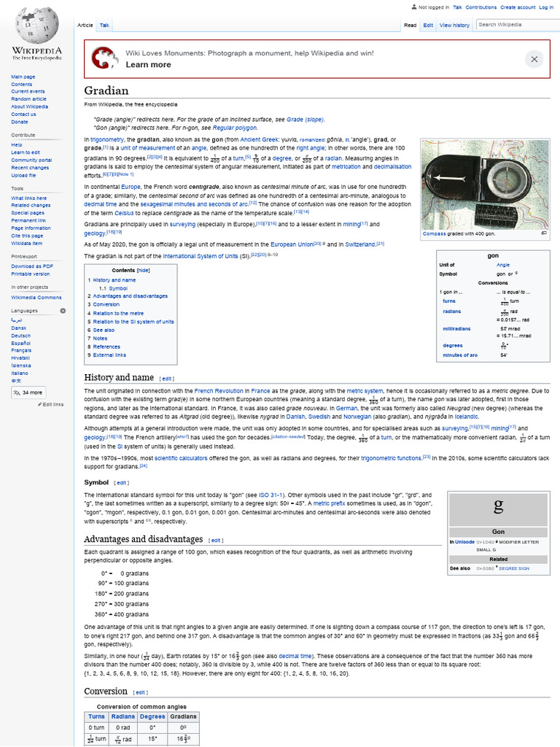The width and height of the screenshot is (560, 747).
Task: Click Edit links under languages
Action: pos(52,404)
